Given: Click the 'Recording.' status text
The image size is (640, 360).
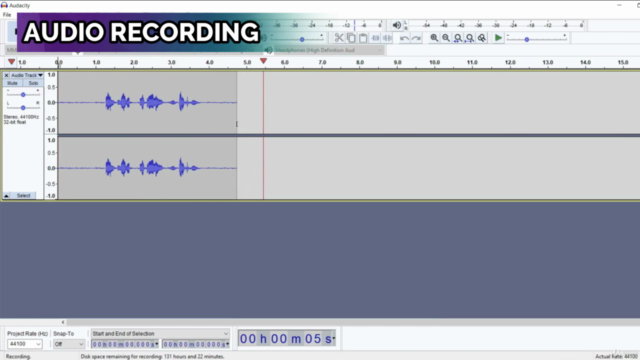Looking at the screenshot, I should coord(18,356).
